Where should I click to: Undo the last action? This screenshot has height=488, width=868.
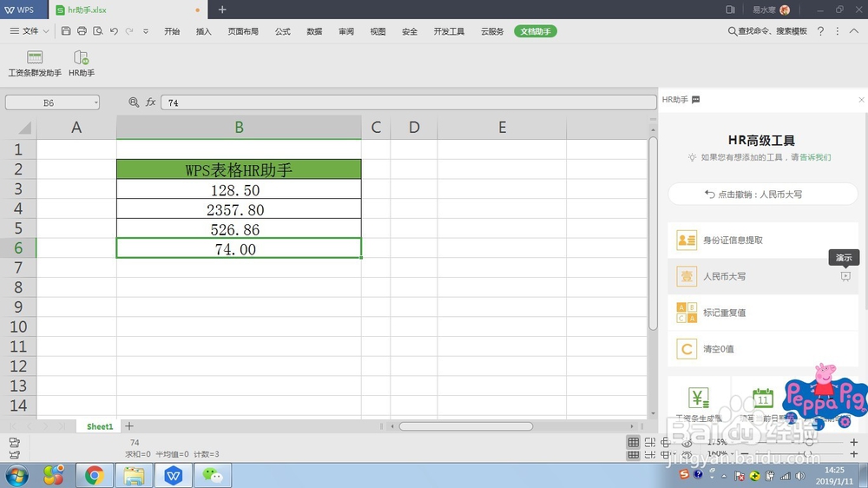pyautogui.click(x=114, y=31)
